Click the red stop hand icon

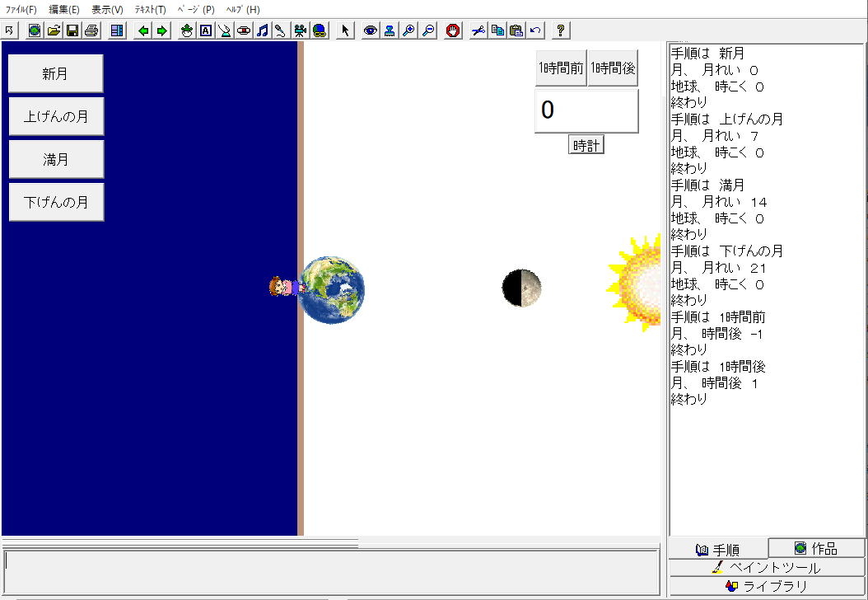[x=452, y=30]
